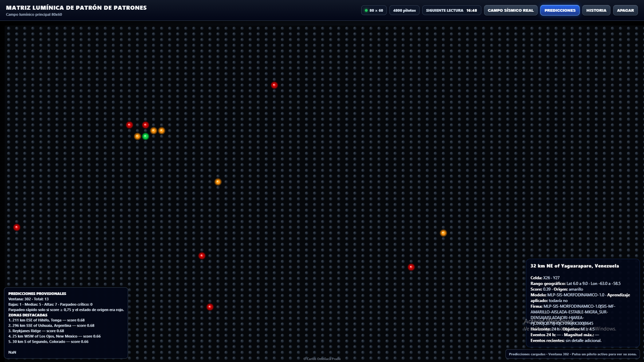Click the 80 x 60 grid size badge
The image size is (644, 362).
(x=374, y=10)
